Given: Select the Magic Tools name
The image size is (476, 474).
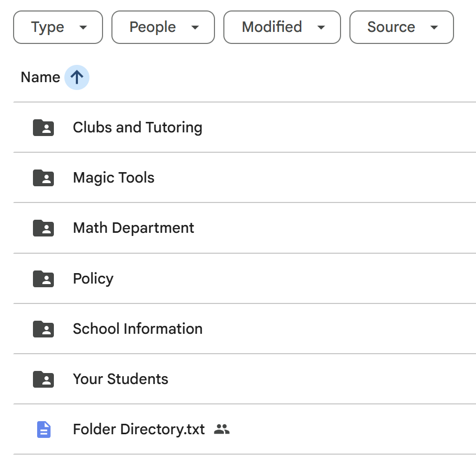Looking at the screenshot, I should click(114, 178).
